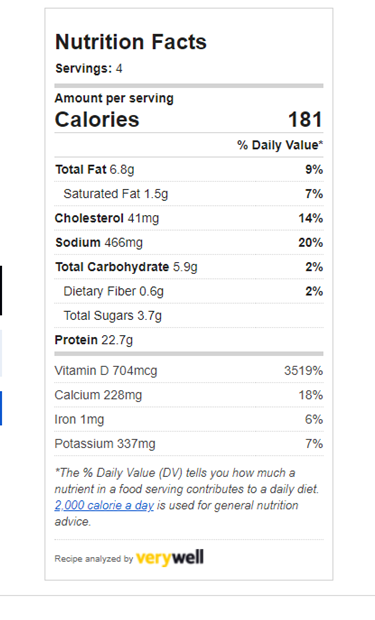Click the Saturated Fat 1.5g row

pos(189,194)
